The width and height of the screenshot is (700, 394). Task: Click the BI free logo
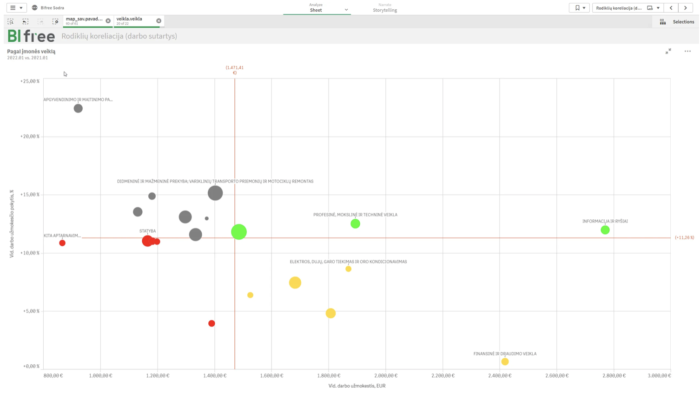pyautogui.click(x=31, y=36)
